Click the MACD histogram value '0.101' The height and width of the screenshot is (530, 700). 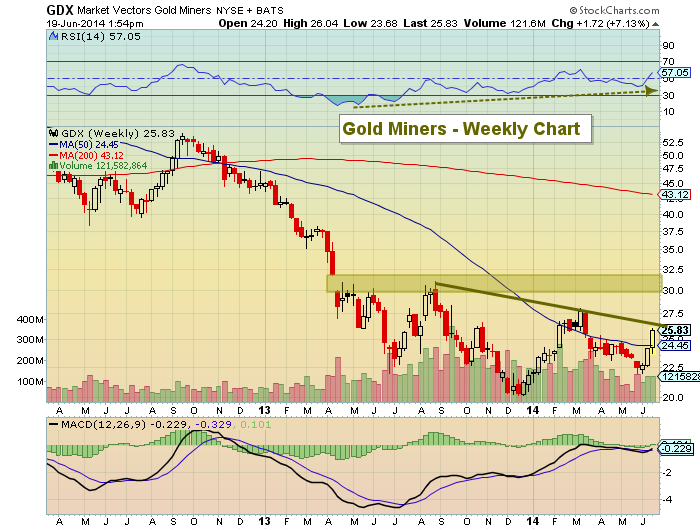[256, 424]
